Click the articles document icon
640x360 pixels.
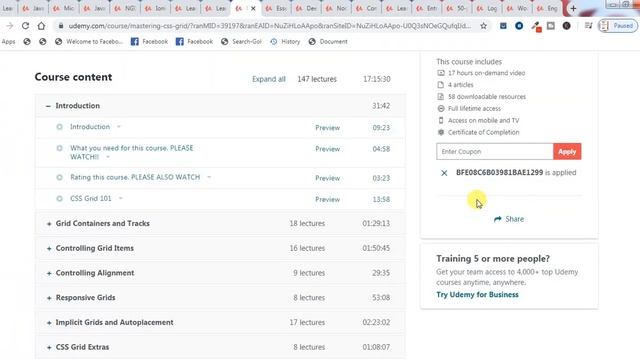441,85
